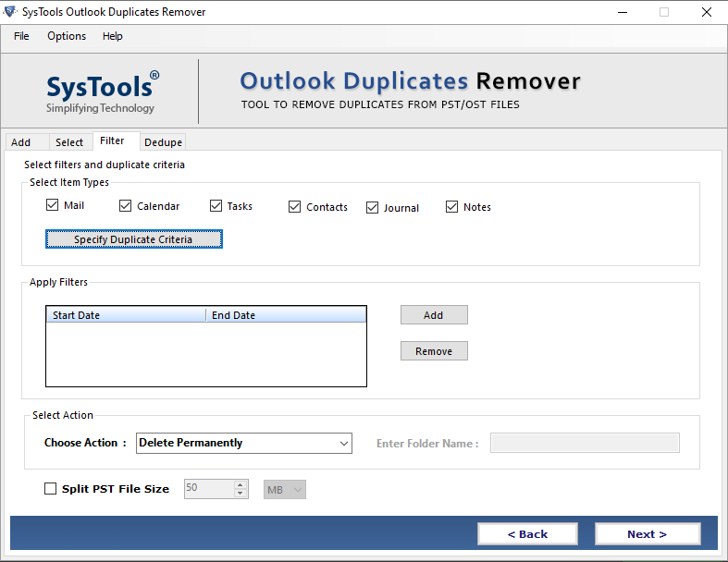The image size is (728, 562).
Task: Click the Enter Folder Name field
Action: (585, 443)
